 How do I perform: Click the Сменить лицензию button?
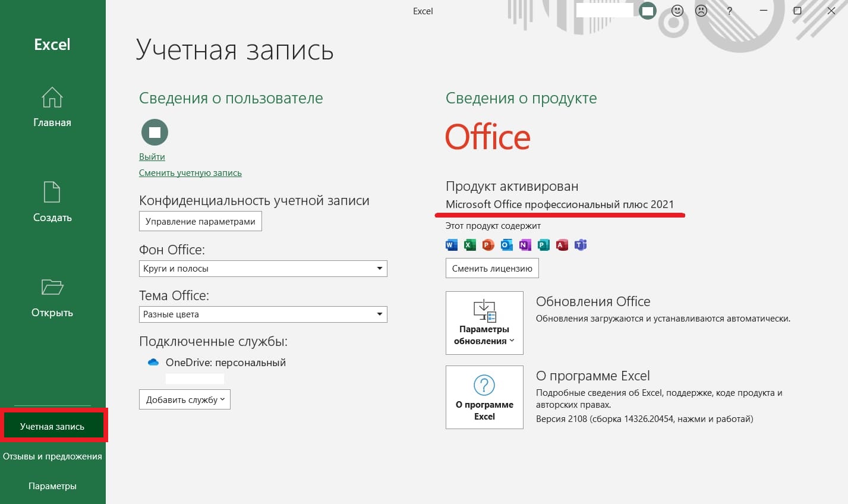(x=492, y=268)
